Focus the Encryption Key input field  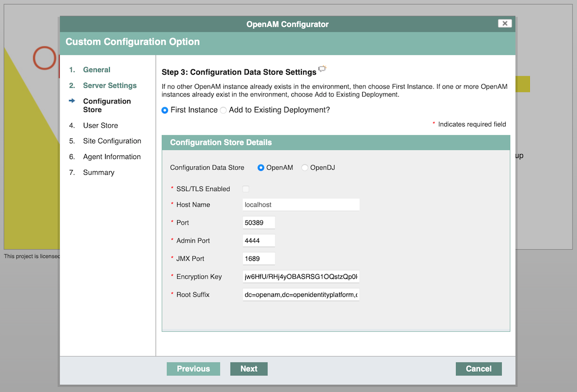tap(301, 277)
